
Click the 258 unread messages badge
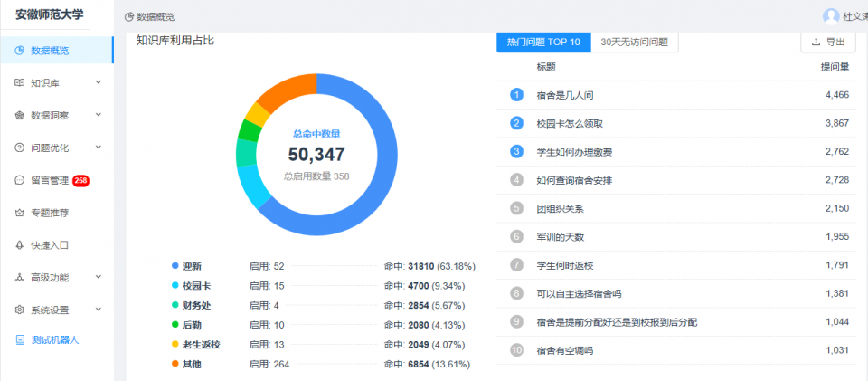80,180
